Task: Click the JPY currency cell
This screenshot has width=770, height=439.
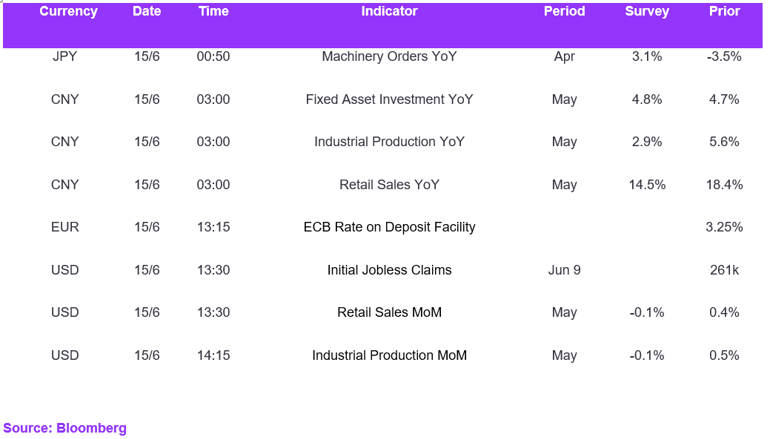Action: (x=65, y=56)
